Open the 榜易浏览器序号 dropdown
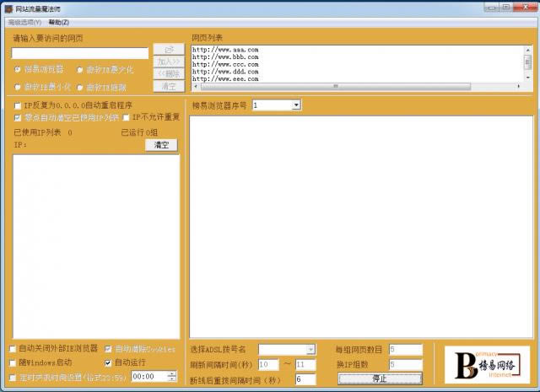Image resolution: width=540 pixels, height=392 pixels. click(296, 105)
